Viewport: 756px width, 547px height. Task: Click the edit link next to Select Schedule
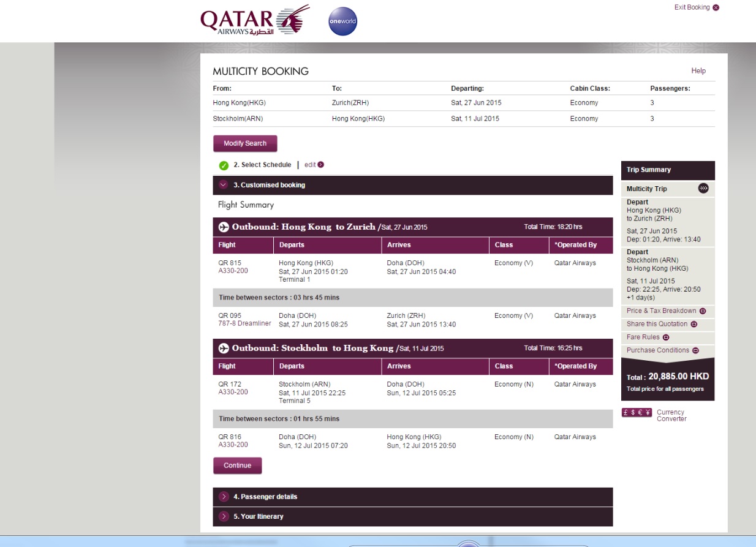314,165
